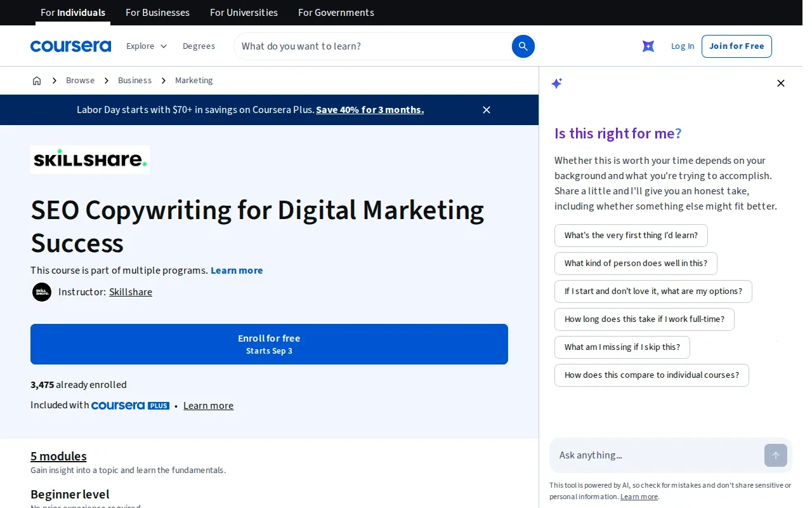This screenshot has height=508, width=812.
Task: Select 'How does this compare to individual courses?'
Action: coord(652,375)
